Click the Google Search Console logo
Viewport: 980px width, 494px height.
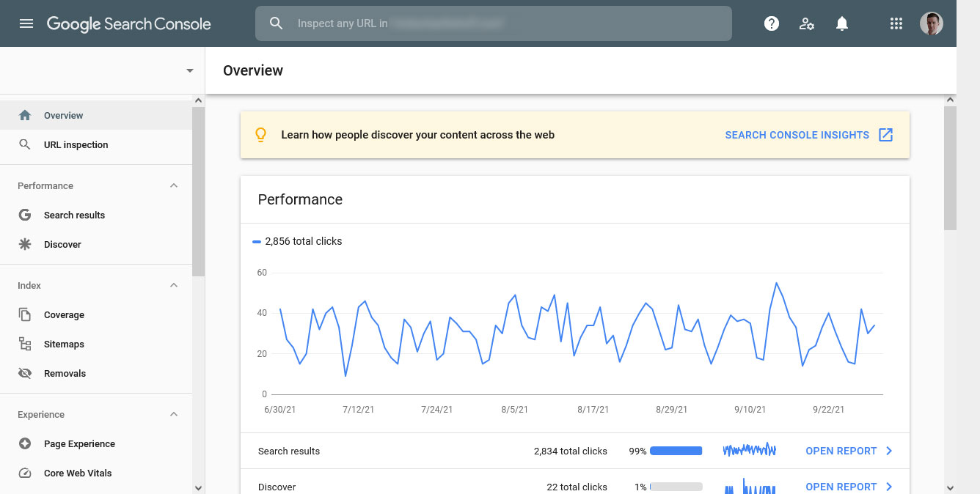(x=128, y=23)
